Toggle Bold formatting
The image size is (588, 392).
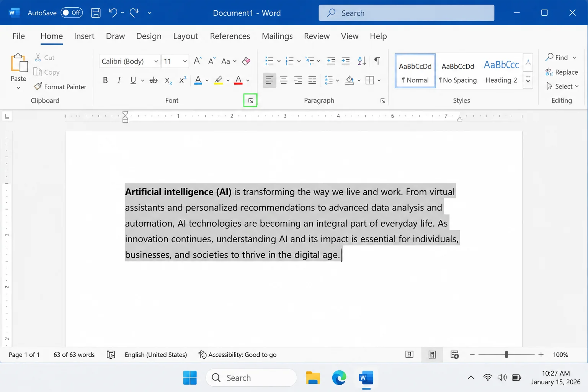point(105,80)
